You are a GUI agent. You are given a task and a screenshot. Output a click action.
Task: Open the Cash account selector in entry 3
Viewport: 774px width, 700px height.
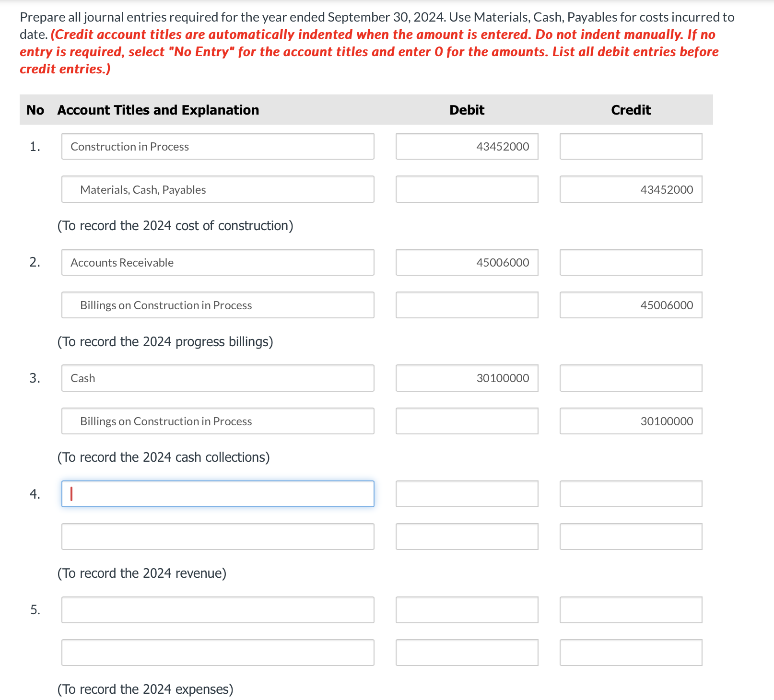[217, 378]
